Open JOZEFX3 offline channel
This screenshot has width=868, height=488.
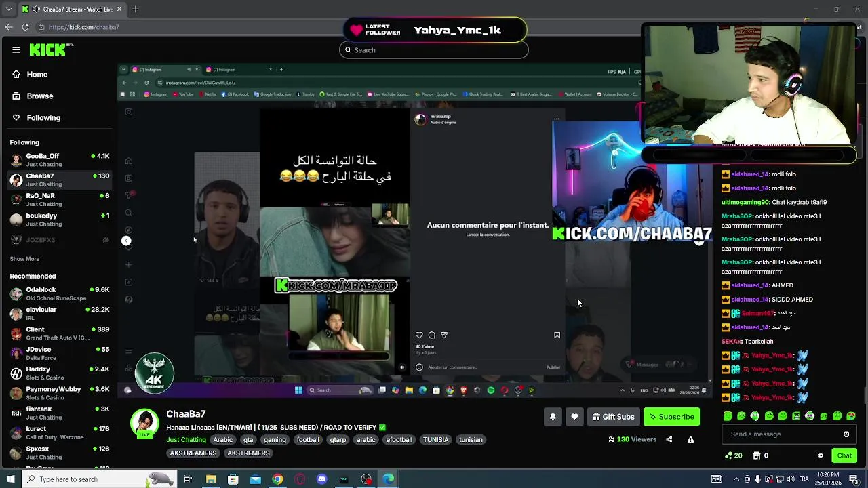click(60, 240)
